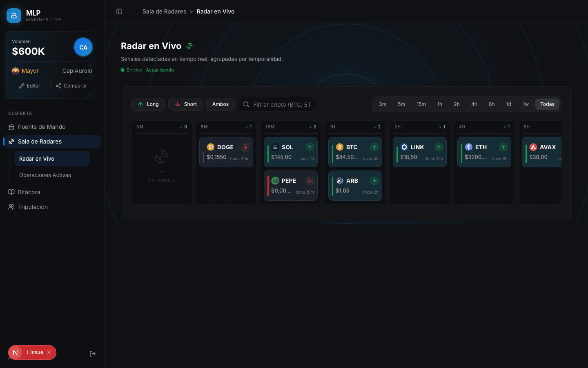Select the 8h timeframe
Viewport: 588px width, 368px height.
(492, 104)
